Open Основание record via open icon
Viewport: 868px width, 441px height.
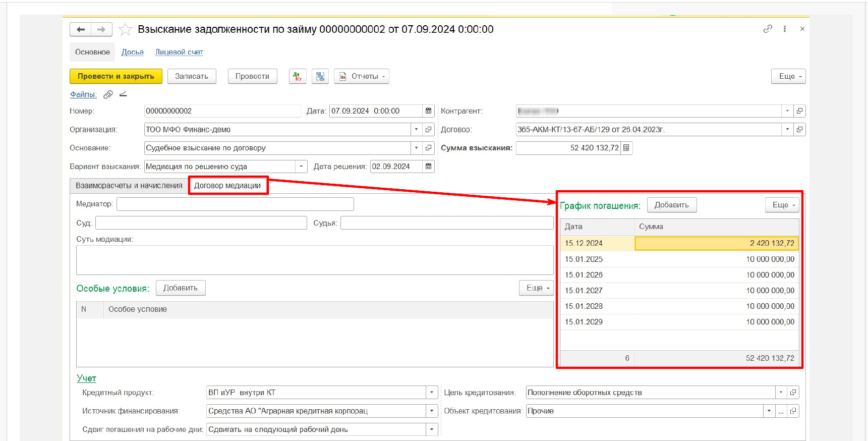click(428, 148)
